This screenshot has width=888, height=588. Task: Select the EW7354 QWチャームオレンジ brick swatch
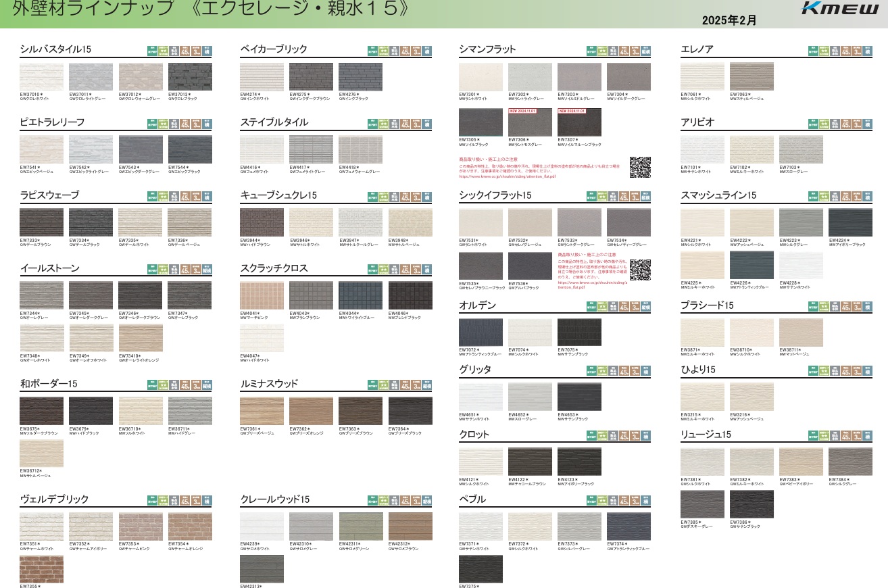click(x=190, y=526)
